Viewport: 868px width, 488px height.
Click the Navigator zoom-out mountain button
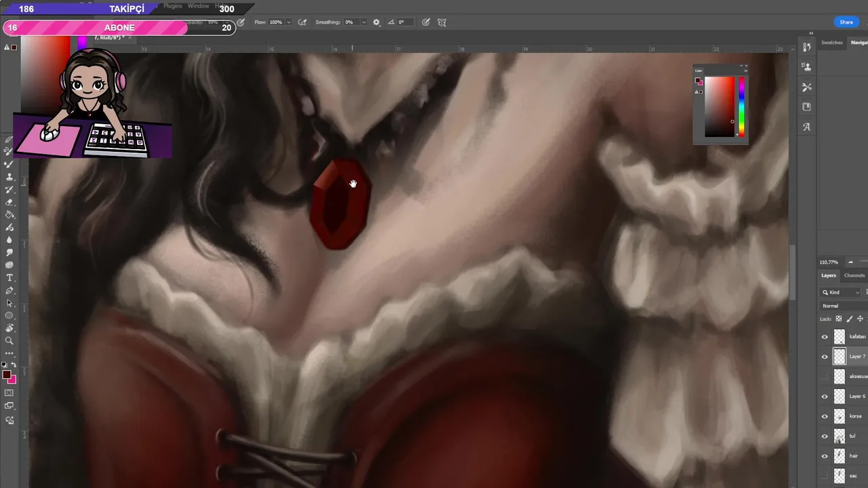850,262
